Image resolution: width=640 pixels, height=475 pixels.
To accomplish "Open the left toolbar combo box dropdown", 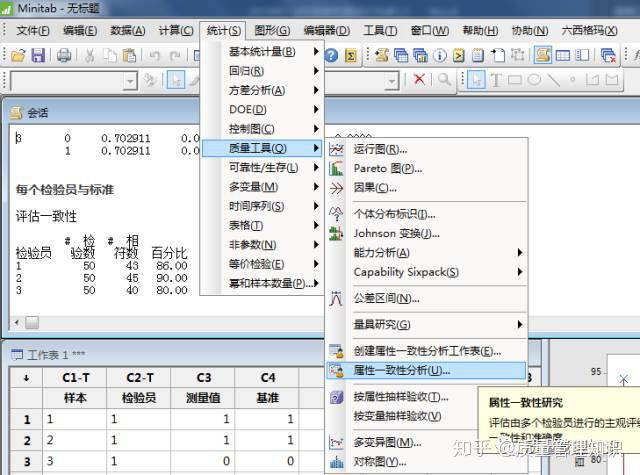I will click(130, 81).
